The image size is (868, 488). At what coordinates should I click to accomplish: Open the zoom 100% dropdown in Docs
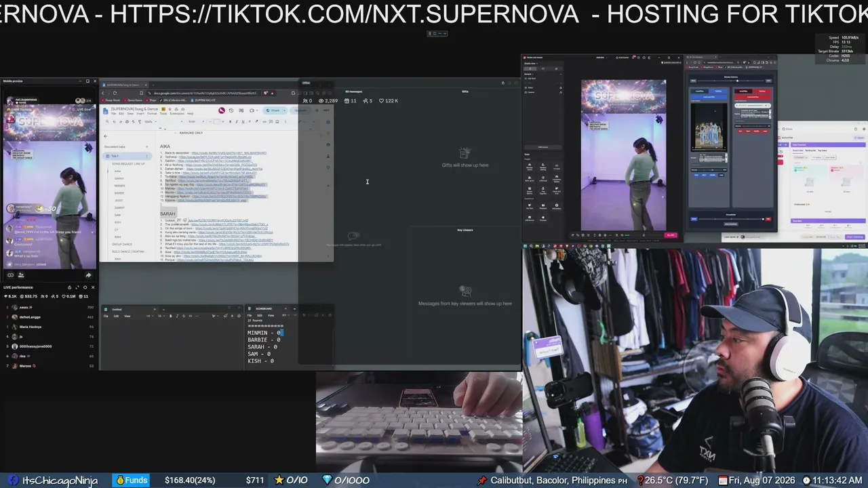tap(149, 122)
